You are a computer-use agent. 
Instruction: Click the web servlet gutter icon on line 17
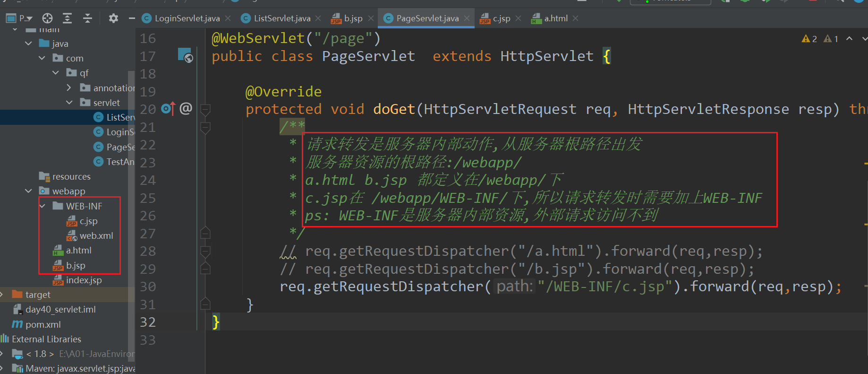(185, 56)
